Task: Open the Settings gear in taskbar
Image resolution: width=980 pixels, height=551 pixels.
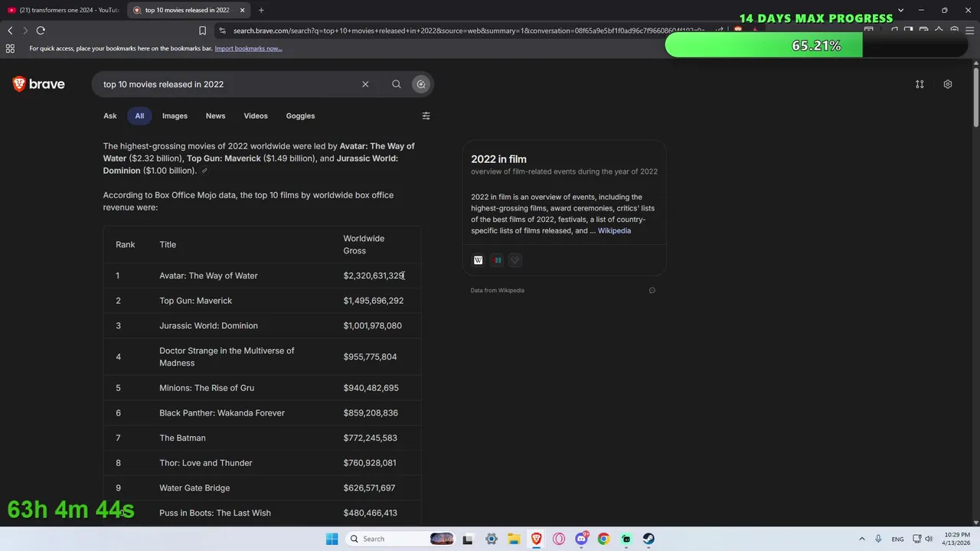Action: (492, 539)
